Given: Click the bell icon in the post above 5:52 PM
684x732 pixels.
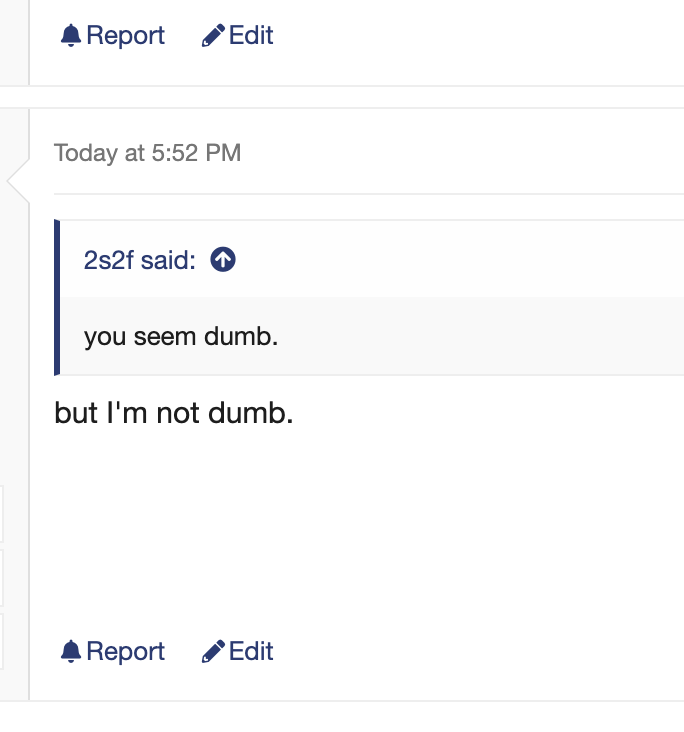Looking at the screenshot, I should point(71,35).
